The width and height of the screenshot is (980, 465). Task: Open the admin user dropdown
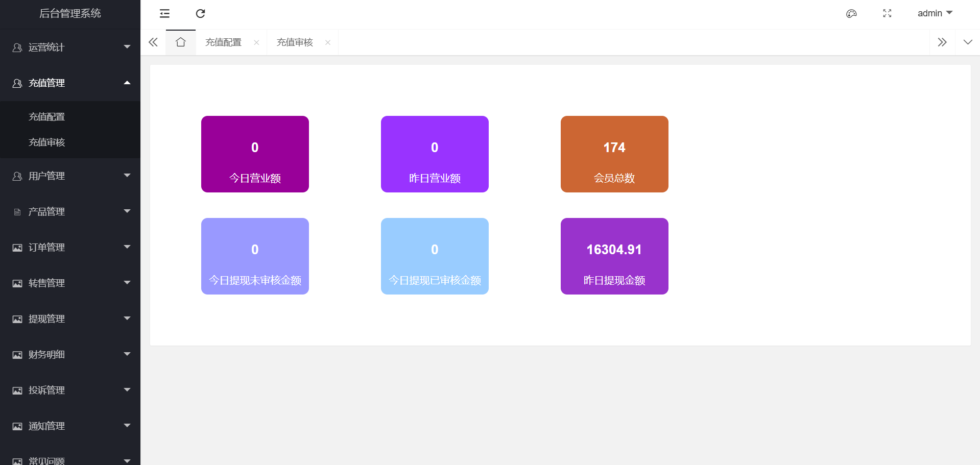(935, 13)
